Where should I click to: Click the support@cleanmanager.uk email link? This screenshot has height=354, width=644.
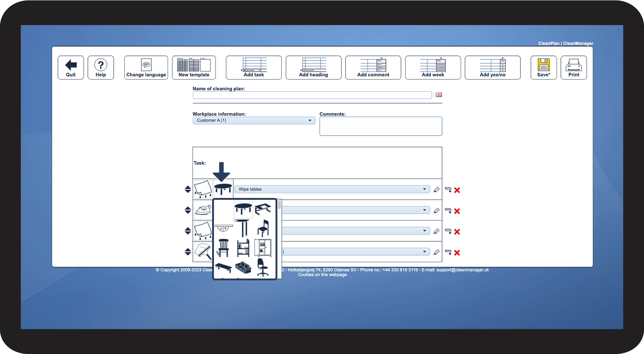pos(462,270)
